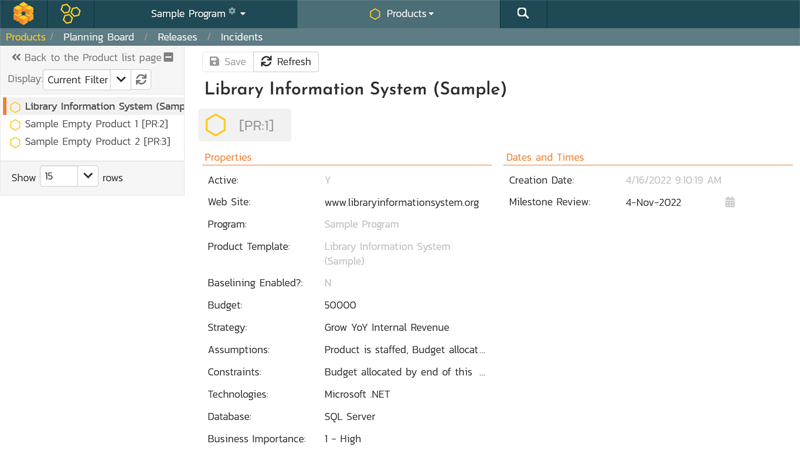
Task: Click the Strategy field value
Action: [x=387, y=327]
